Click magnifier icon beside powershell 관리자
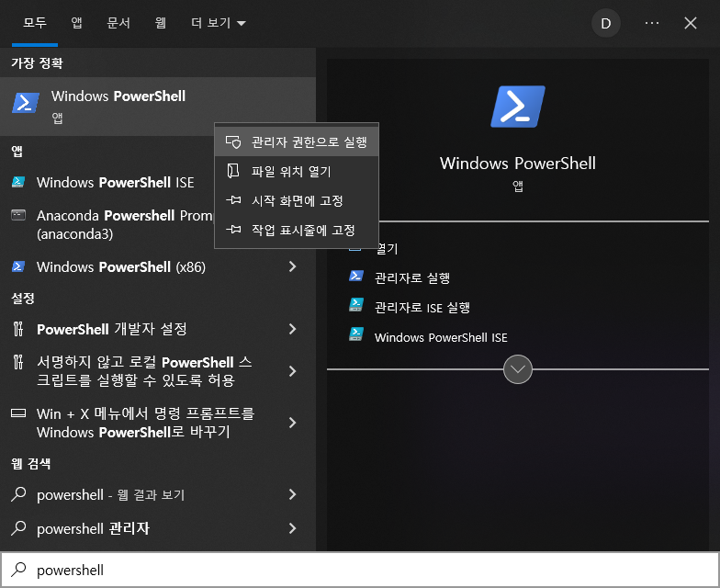 [18, 527]
